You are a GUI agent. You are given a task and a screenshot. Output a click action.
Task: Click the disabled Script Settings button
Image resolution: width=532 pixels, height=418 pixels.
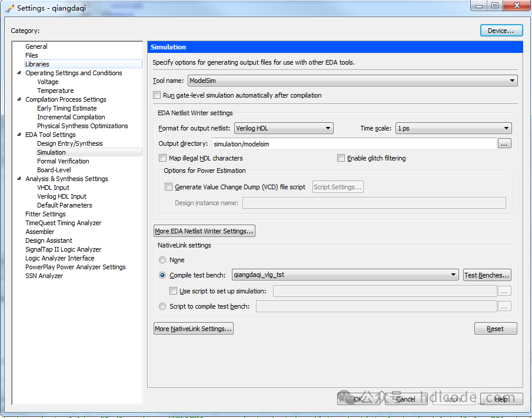click(x=338, y=187)
